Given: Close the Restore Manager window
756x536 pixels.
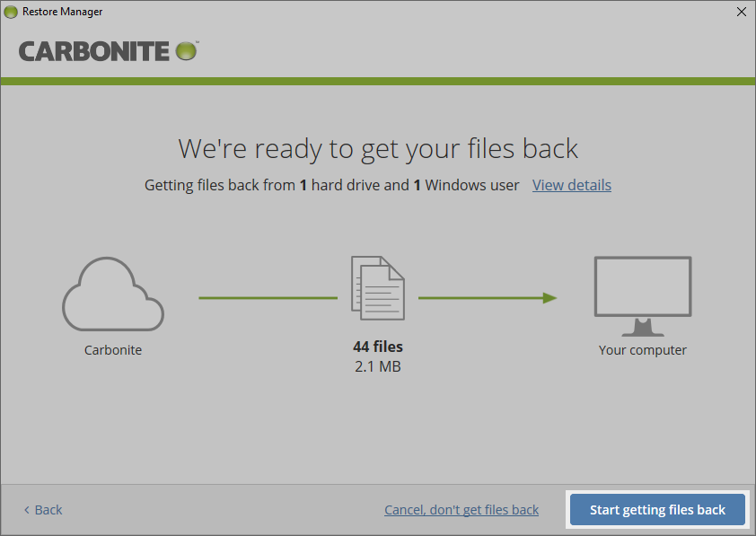Looking at the screenshot, I should click(x=741, y=12).
